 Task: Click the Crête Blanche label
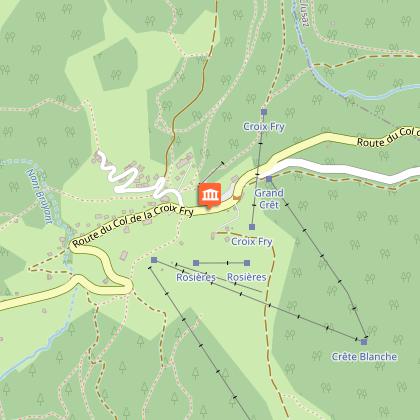(x=364, y=357)
